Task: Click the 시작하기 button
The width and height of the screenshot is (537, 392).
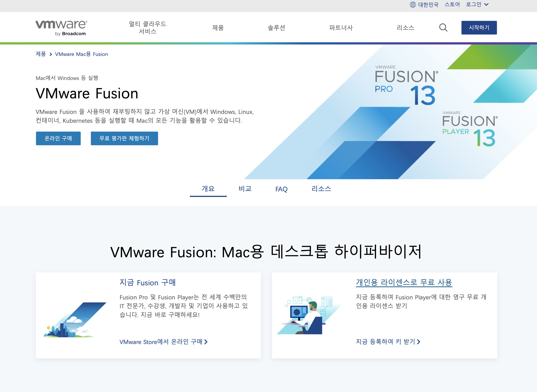Action: [479, 28]
